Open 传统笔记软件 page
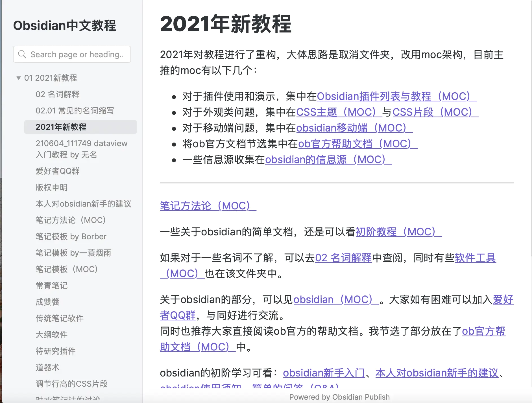The image size is (532, 403). click(x=60, y=318)
